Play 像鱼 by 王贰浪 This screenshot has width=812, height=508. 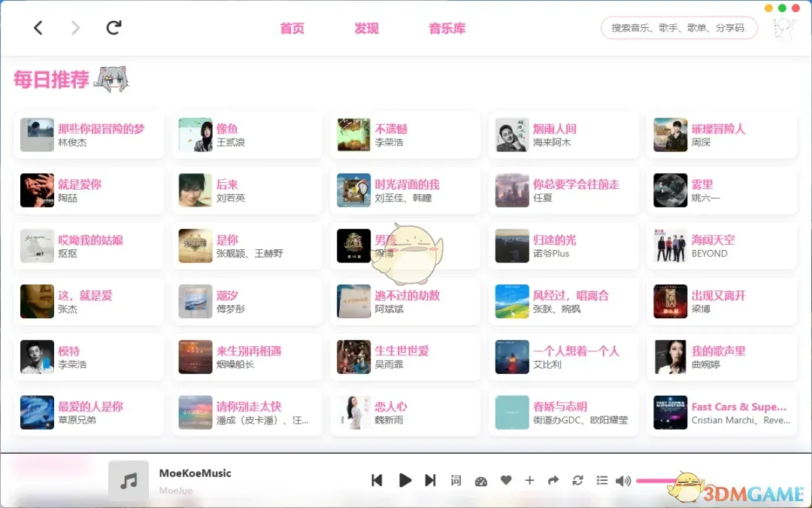coord(247,135)
